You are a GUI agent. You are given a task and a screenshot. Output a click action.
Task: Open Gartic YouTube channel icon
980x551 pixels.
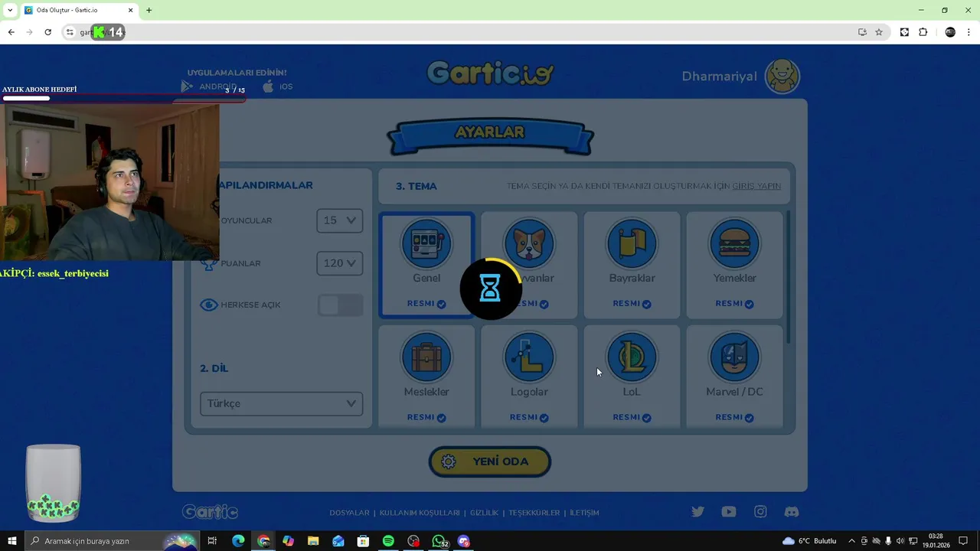[729, 512]
